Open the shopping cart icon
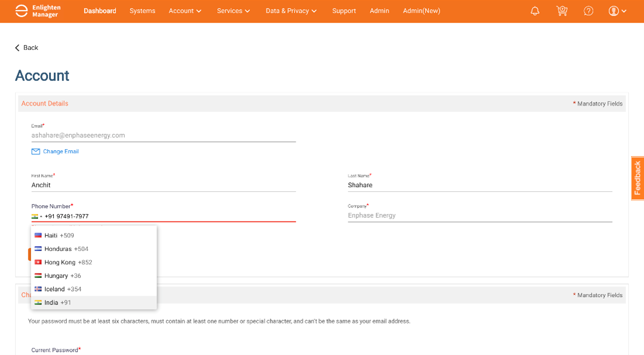644x355 pixels. click(562, 11)
